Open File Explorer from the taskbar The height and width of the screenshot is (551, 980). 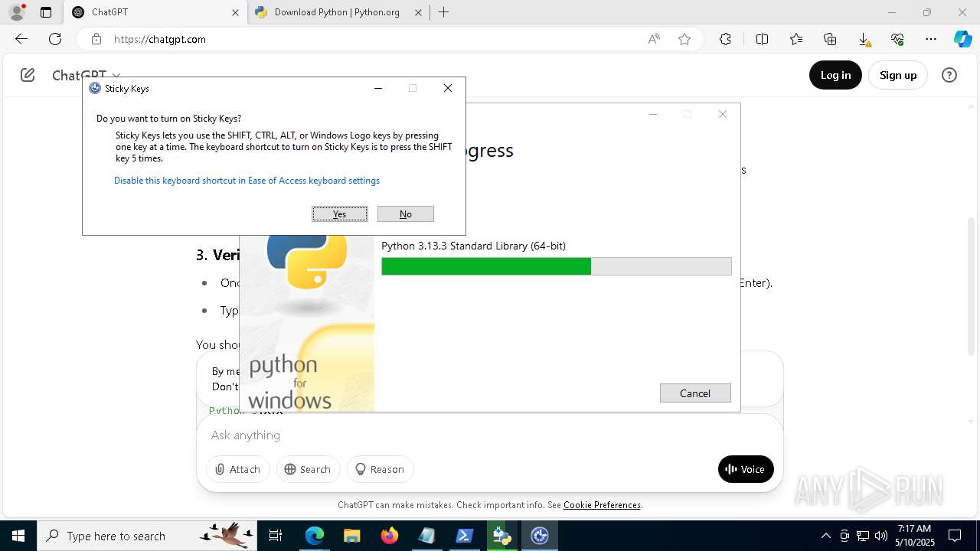[351, 536]
